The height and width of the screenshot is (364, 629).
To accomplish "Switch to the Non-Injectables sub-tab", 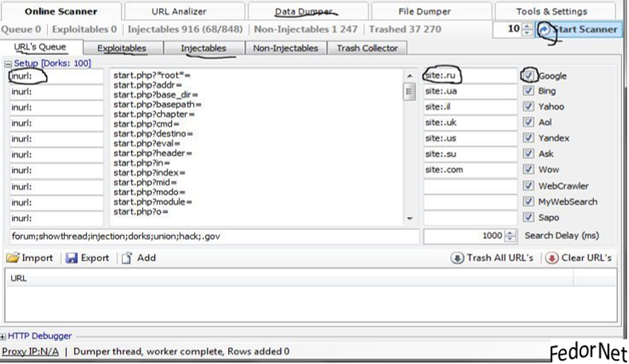I will pos(285,48).
